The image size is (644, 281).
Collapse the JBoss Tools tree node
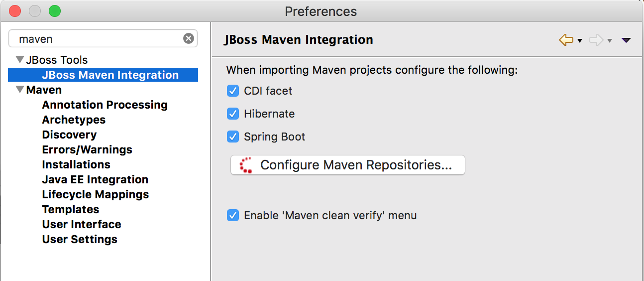click(x=20, y=60)
